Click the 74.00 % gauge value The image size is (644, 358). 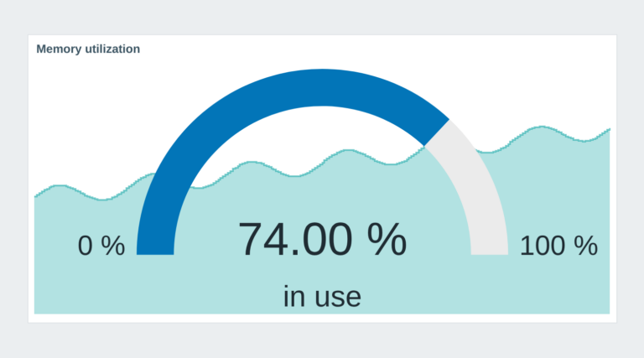point(322,239)
